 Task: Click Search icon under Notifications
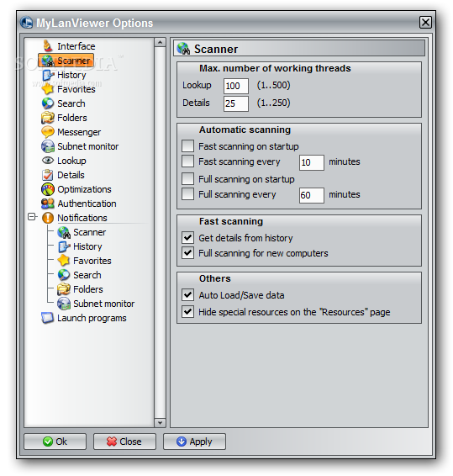(64, 275)
